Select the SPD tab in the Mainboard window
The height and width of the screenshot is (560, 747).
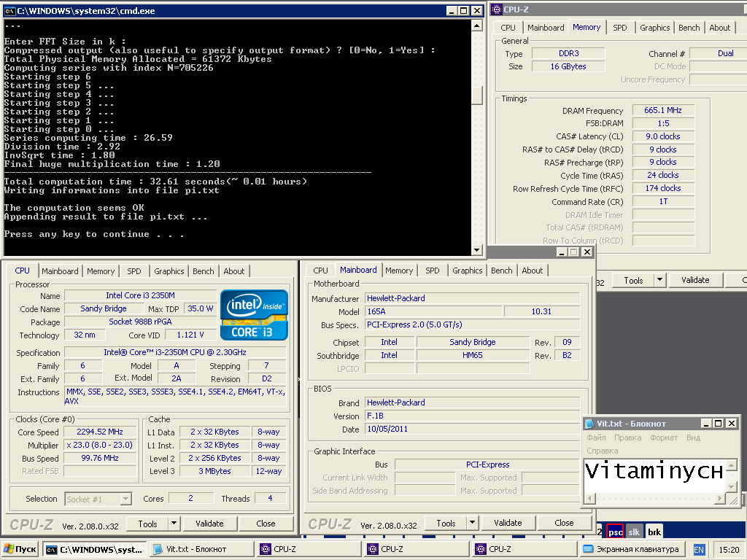[x=433, y=271]
